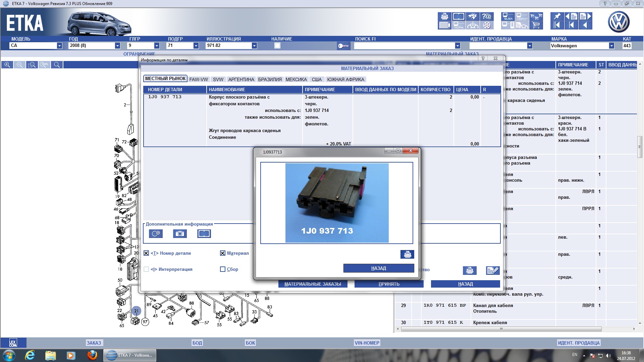Open the США tab
This screenshot has width=644, height=362.
click(x=317, y=79)
